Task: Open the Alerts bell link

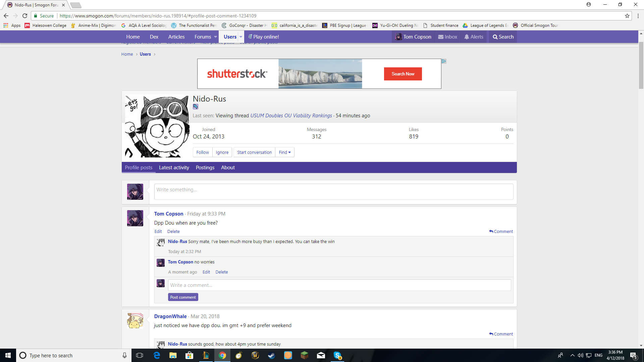Action: (474, 37)
